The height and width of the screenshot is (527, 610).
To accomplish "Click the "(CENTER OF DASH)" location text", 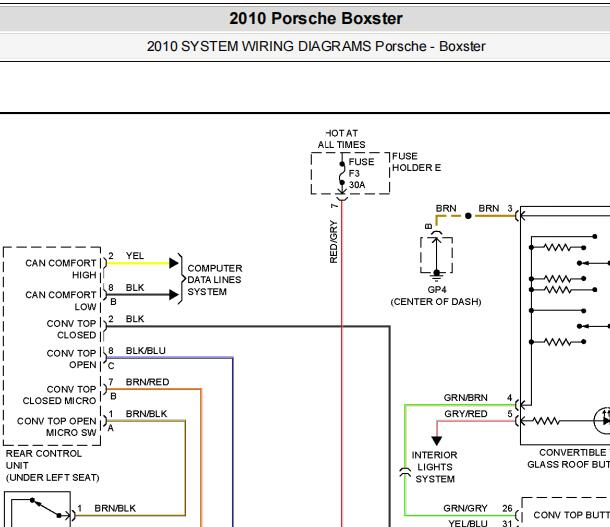I will [436, 302].
